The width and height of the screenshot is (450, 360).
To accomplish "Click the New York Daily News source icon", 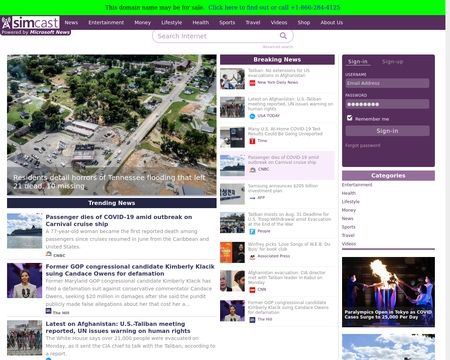I will [252, 83].
